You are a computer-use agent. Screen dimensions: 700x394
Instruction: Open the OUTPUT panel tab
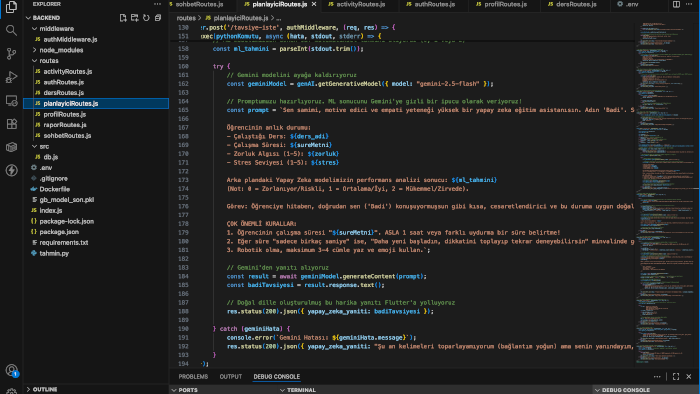(x=231, y=377)
